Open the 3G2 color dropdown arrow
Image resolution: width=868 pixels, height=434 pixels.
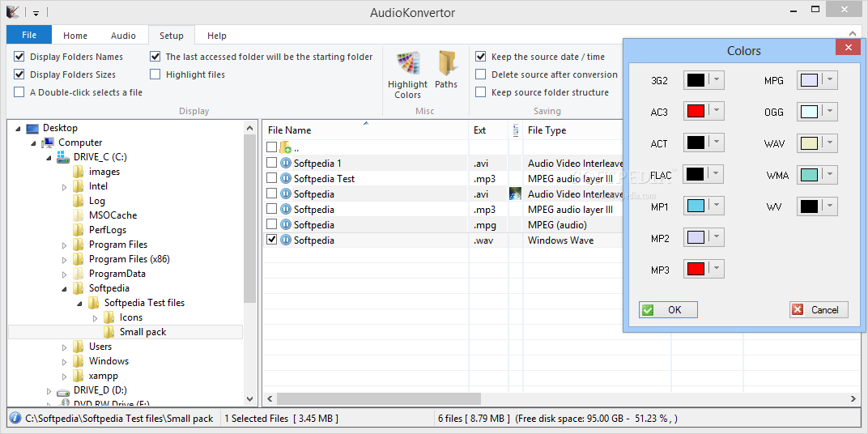(717, 80)
